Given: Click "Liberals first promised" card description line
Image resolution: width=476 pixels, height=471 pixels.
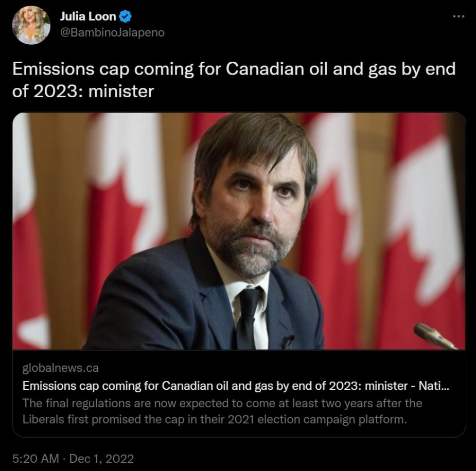Looking at the screenshot, I should pos(215,419).
